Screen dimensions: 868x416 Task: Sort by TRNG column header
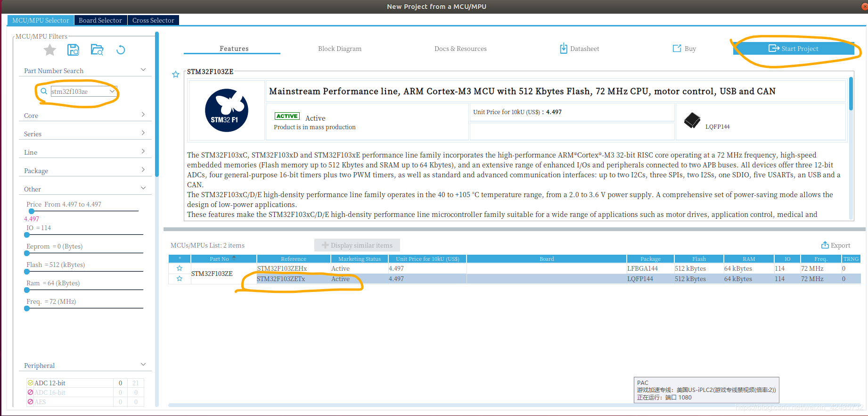851,259
